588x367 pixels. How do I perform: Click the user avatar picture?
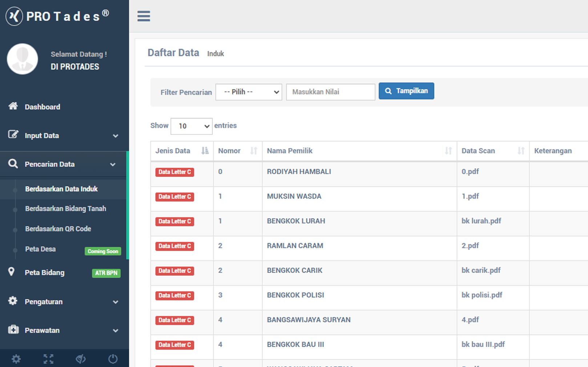[22, 59]
